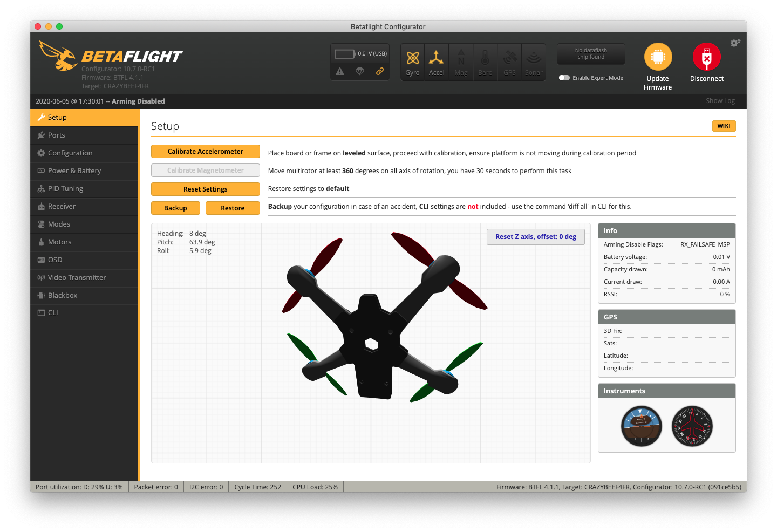Image resolution: width=777 pixels, height=532 pixels.
Task: Open the Receiver tab
Action: click(85, 207)
